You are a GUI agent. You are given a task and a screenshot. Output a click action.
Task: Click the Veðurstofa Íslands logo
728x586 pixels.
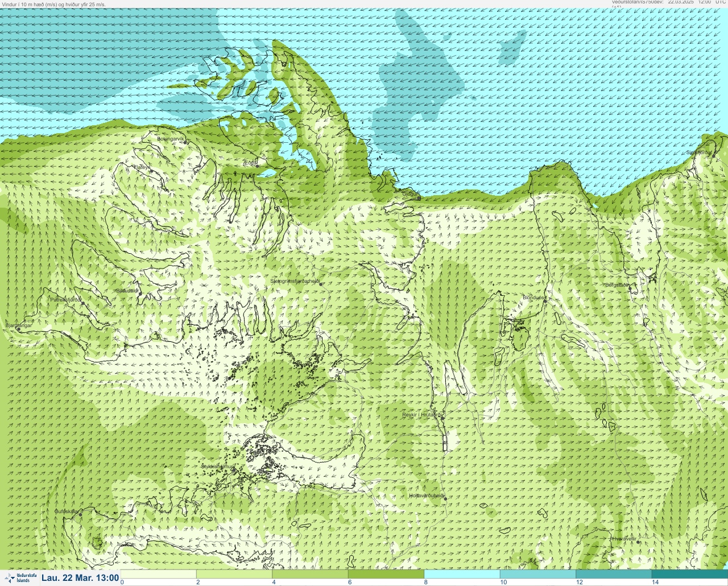point(20,578)
